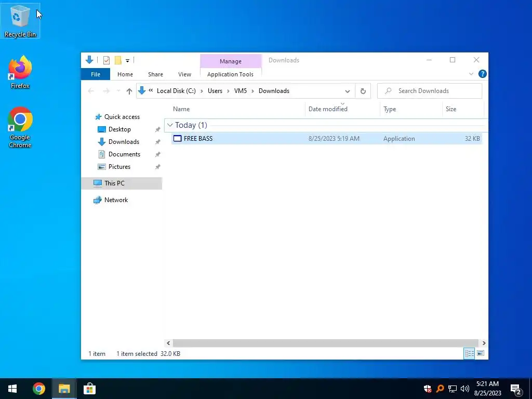
Task: Expand the chevron after Users in address bar
Action: [228, 91]
